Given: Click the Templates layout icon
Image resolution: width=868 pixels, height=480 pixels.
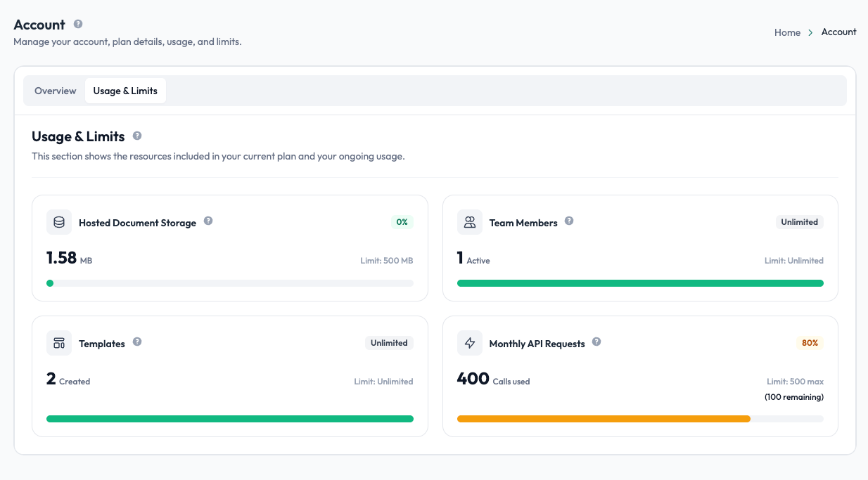Looking at the screenshot, I should 59,343.
